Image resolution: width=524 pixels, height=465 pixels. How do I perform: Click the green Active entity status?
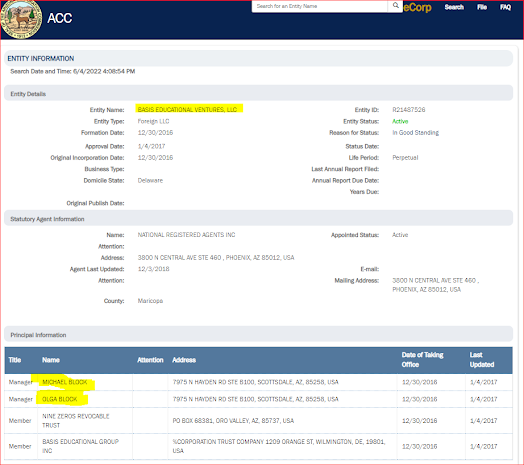tap(400, 121)
